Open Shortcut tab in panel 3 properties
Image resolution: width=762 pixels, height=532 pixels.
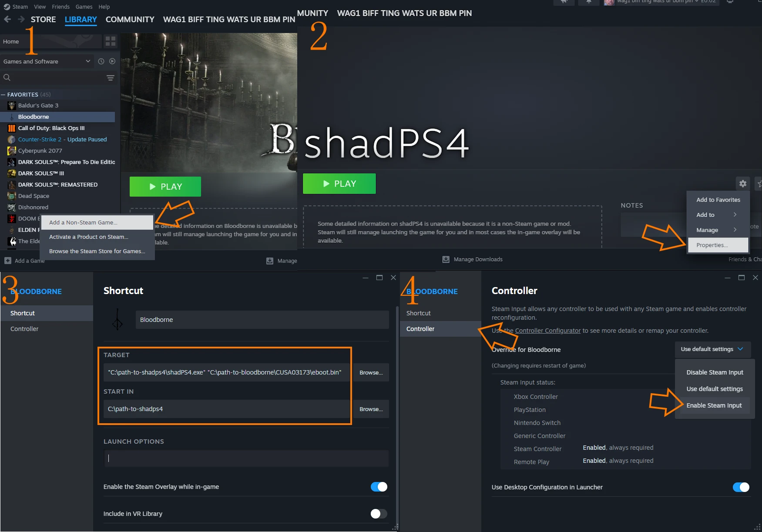pos(47,313)
